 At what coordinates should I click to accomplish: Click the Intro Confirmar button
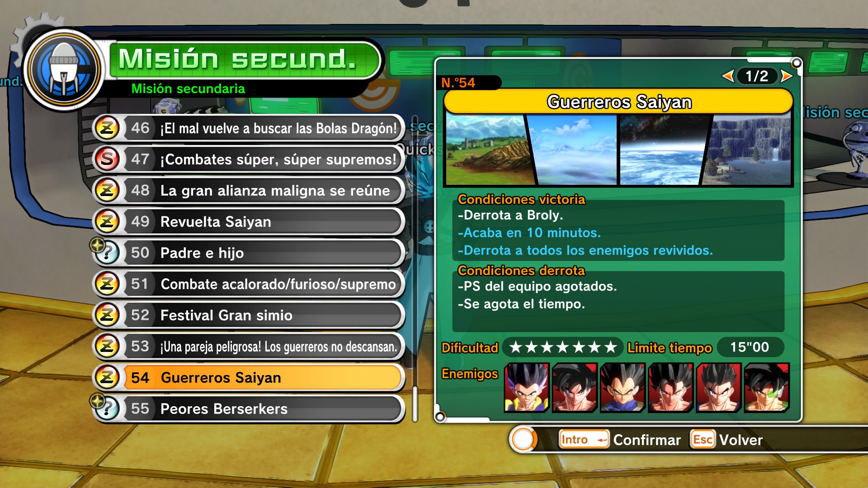pyautogui.click(x=620, y=440)
